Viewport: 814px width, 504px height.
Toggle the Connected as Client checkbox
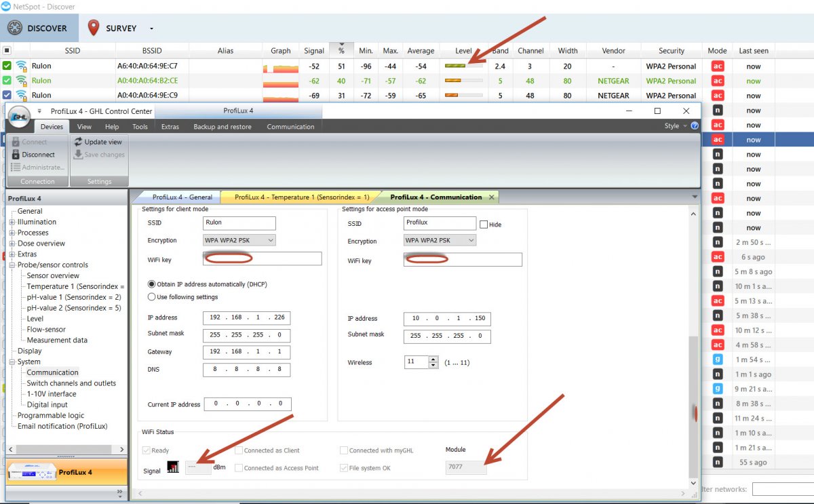click(x=239, y=450)
